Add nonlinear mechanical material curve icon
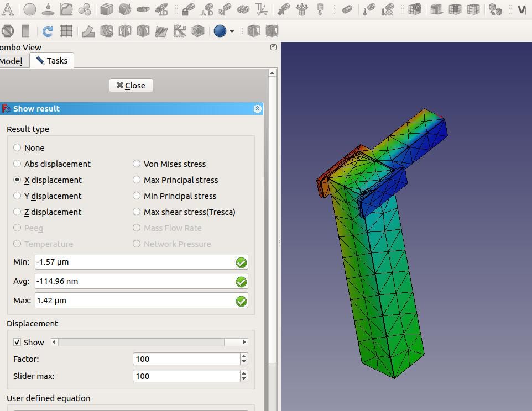Image resolution: width=532 pixels, height=411 pixels. point(66,9)
